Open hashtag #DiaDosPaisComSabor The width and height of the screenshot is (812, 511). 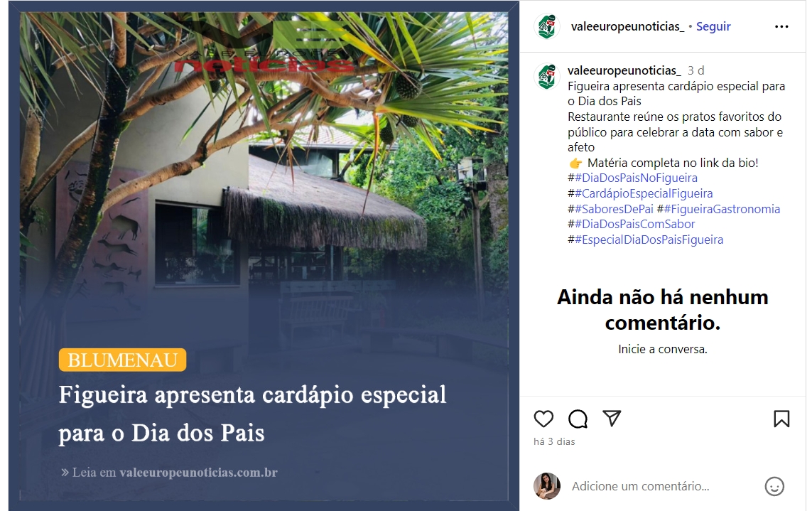pyautogui.click(x=635, y=224)
